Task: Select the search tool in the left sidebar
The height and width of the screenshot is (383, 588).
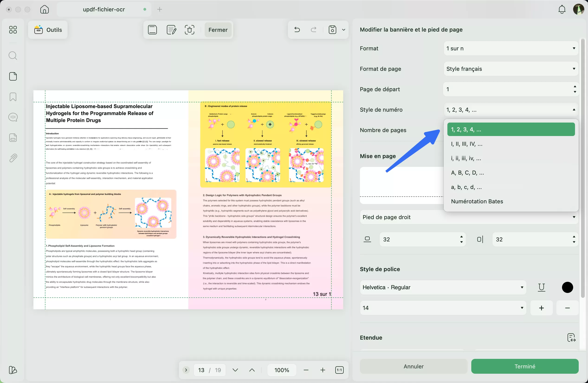Action: click(13, 56)
